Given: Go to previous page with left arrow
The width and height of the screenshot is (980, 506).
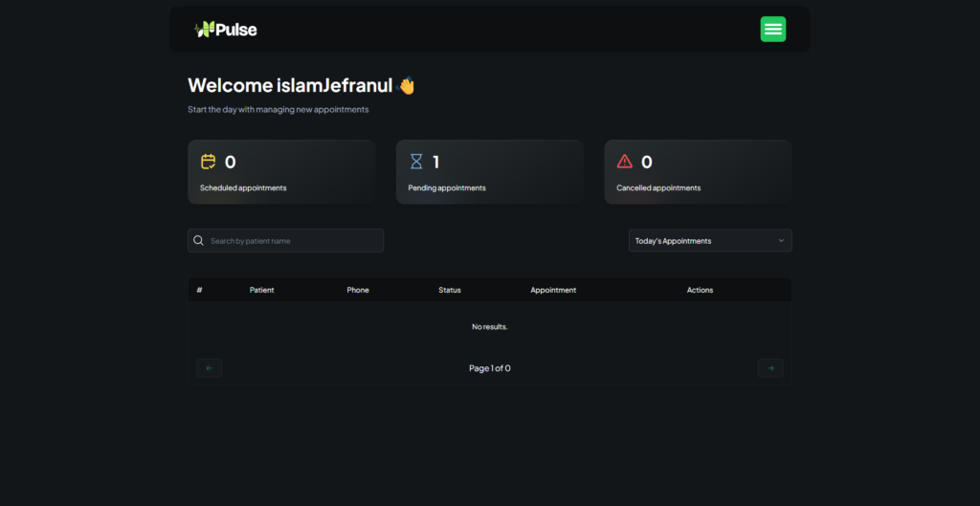Looking at the screenshot, I should point(209,368).
